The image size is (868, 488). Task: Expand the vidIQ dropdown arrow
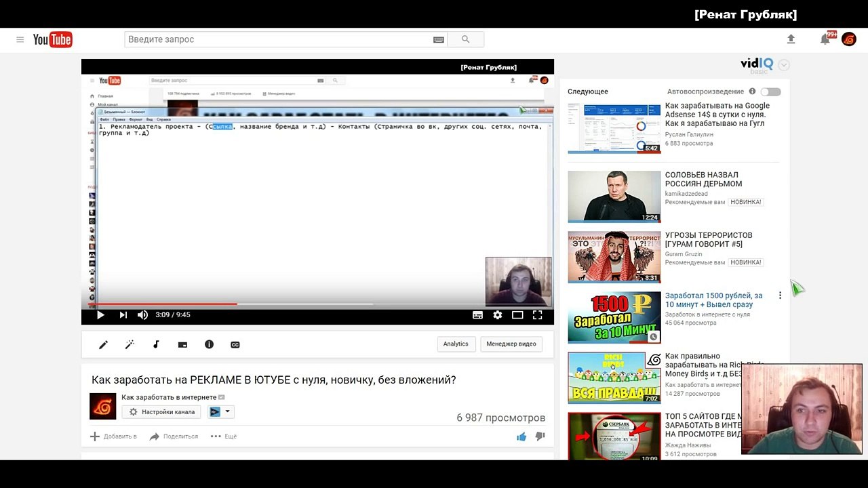click(784, 65)
